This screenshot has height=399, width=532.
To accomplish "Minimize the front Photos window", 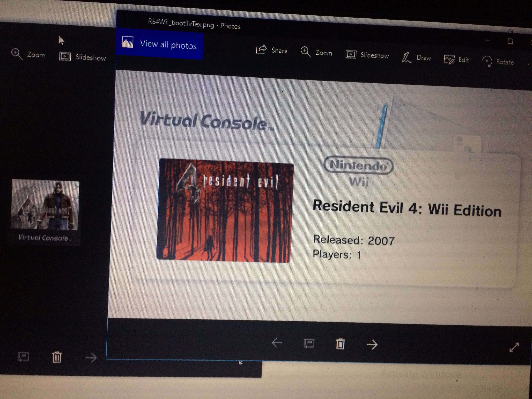I will coord(487,40).
